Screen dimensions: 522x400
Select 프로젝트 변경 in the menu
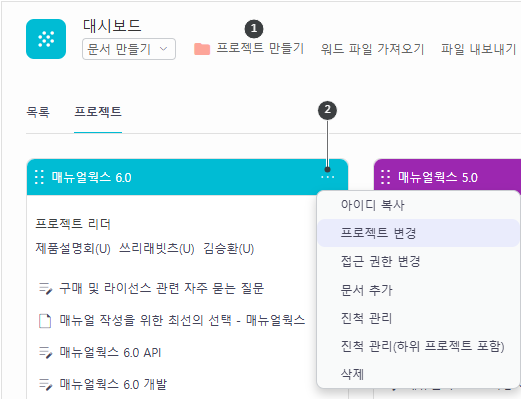tap(378, 233)
